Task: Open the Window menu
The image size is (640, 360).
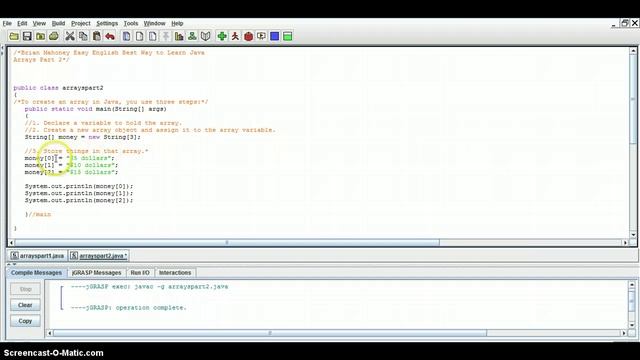Action: [x=154, y=23]
